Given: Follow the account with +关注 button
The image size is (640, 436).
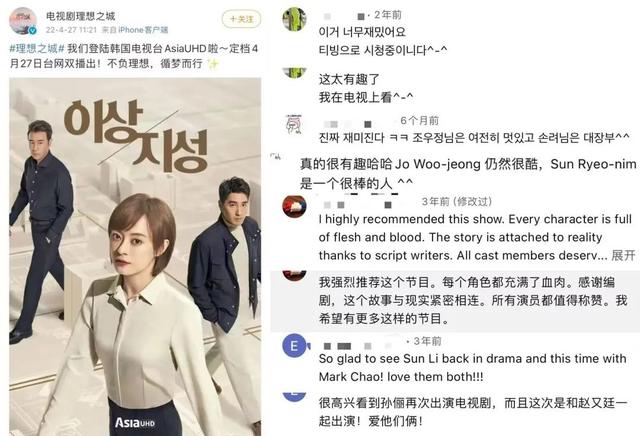Looking at the screenshot, I should pyautogui.click(x=241, y=19).
